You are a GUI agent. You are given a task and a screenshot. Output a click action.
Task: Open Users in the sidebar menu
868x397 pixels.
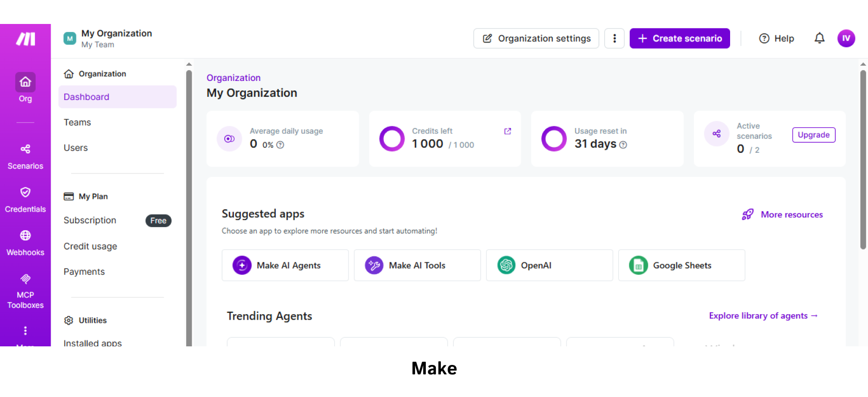tap(75, 148)
